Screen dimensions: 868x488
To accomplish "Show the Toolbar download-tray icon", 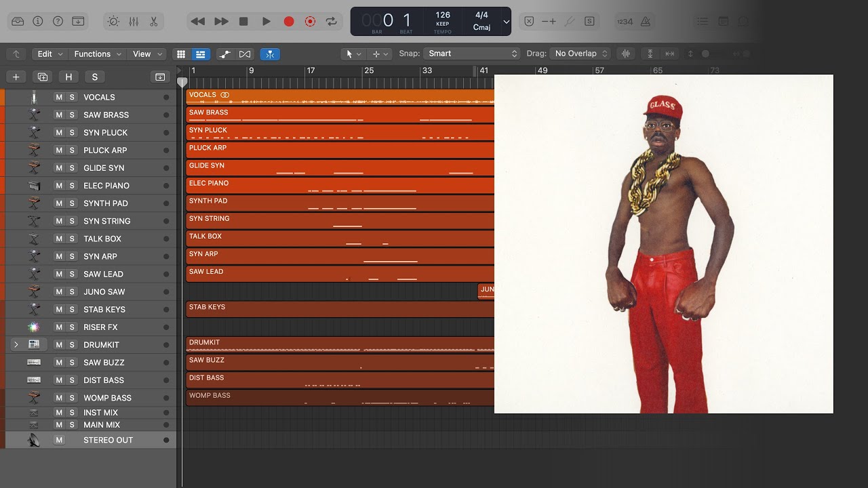I will click(78, 22).
